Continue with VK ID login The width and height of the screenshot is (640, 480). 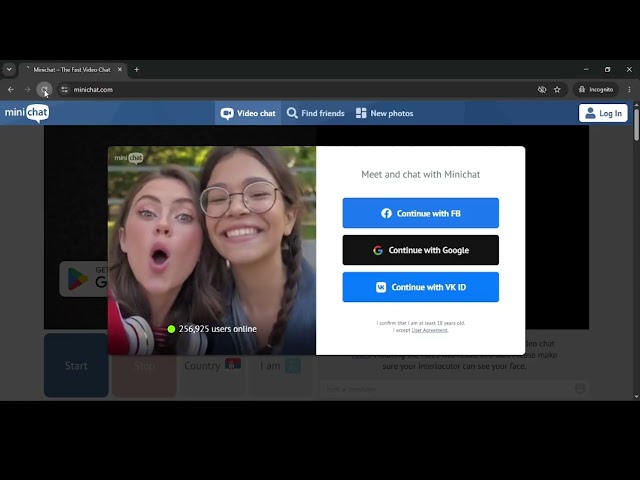[420, 287]
